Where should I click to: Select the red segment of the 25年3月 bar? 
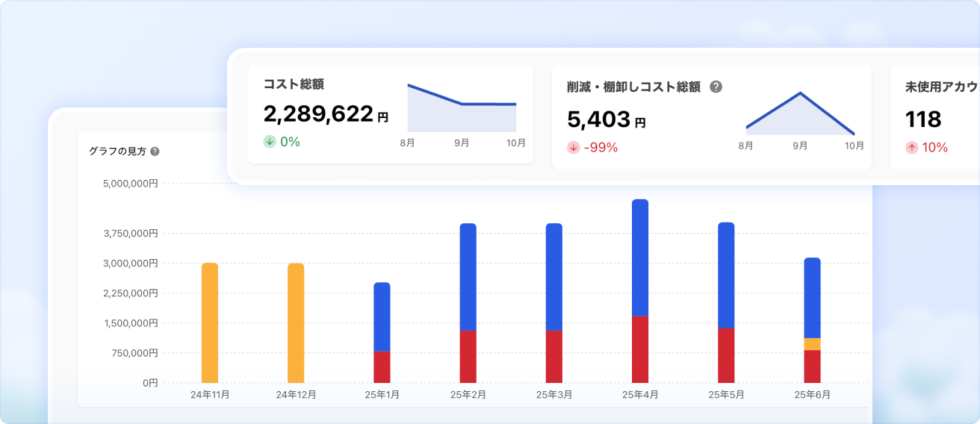[x=553, y=357]
